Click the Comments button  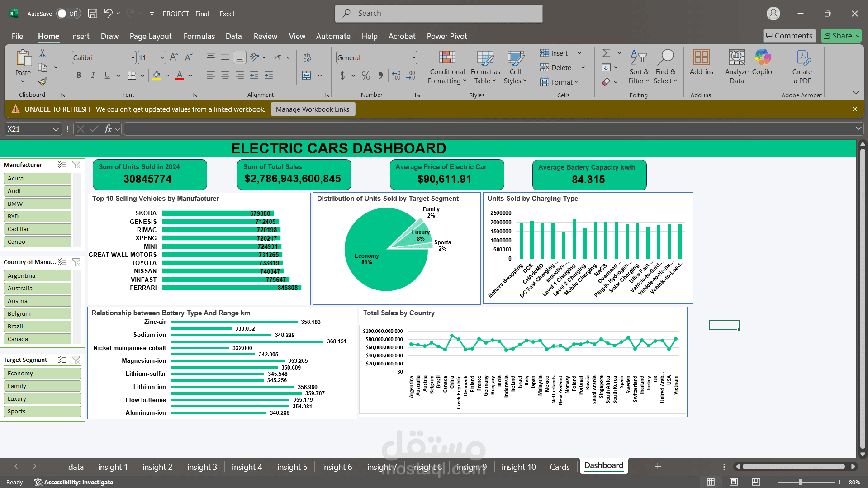pyautogui.click(x=789, y=36)
